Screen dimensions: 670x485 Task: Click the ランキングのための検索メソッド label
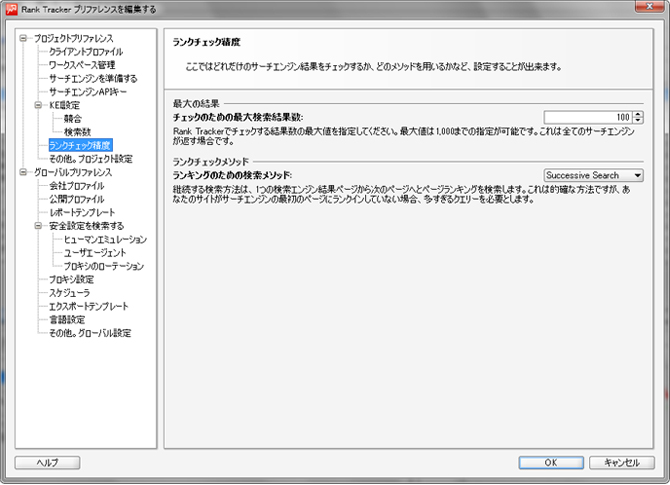point(232,175)
